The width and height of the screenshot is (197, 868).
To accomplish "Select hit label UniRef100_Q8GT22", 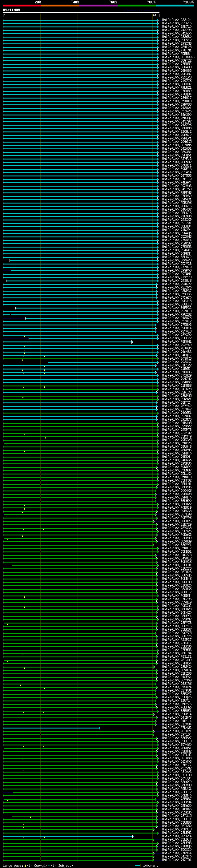I will coord(177,60).
